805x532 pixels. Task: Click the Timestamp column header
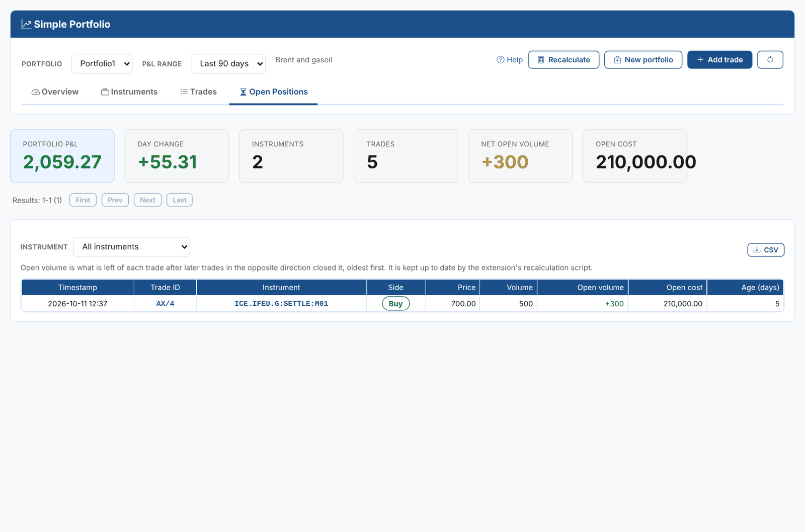[x=77, y=288]
